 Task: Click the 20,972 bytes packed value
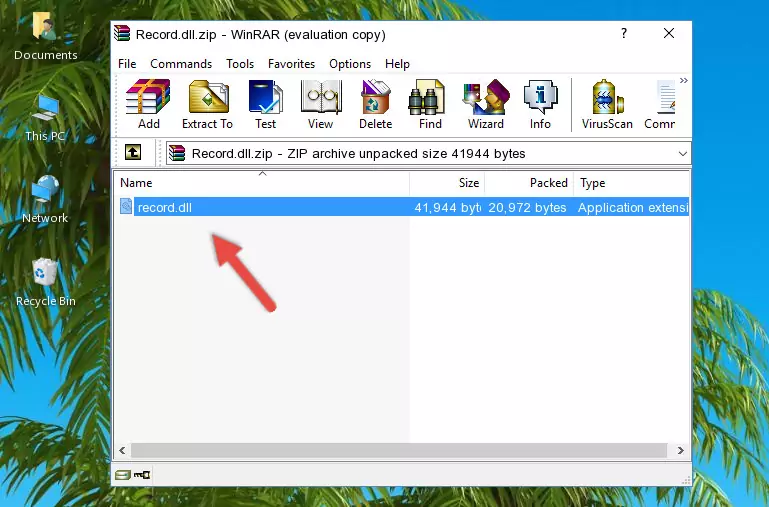(x=527, y=207)
